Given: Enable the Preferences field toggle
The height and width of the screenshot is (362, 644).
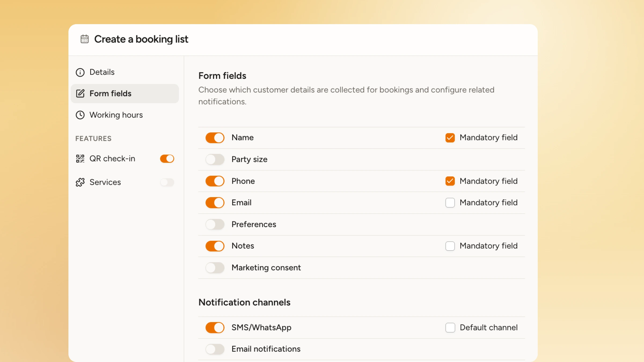Looking at the screenshot, I should click(215, 224).
